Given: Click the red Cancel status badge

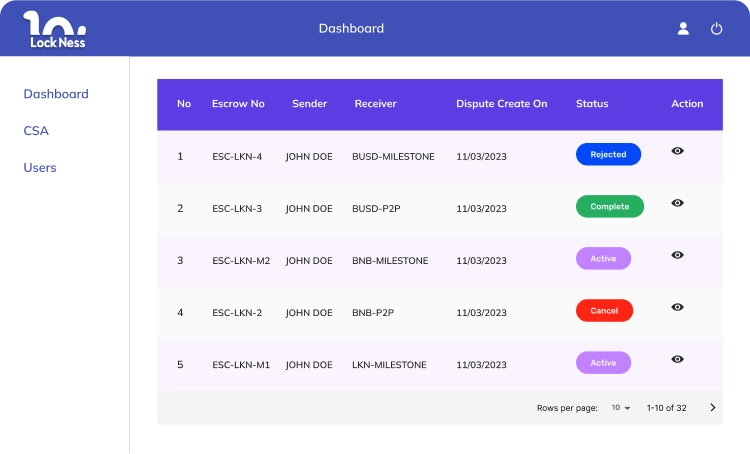Looking at the screenshot, I should [x=604, y=311].
